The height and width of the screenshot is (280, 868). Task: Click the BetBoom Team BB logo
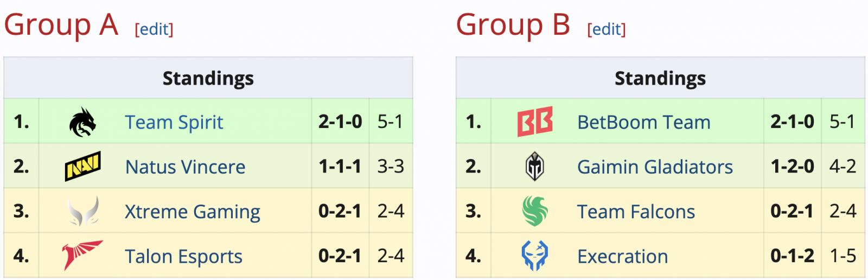535,122
